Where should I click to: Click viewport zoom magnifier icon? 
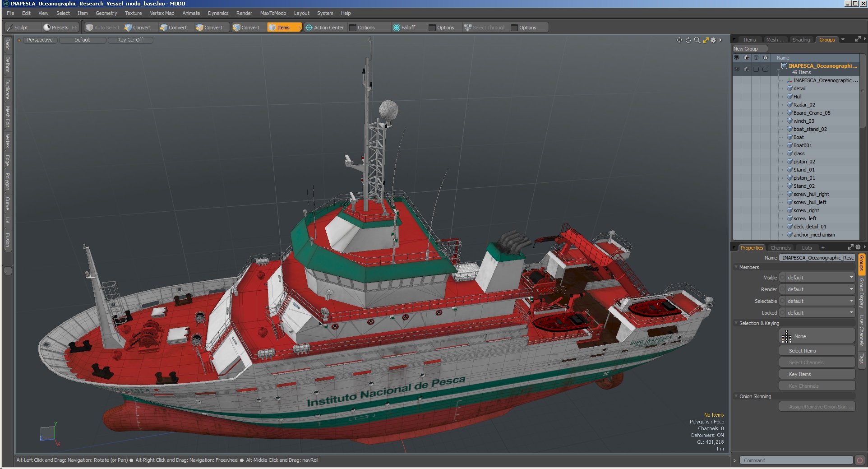coord(697,40)
